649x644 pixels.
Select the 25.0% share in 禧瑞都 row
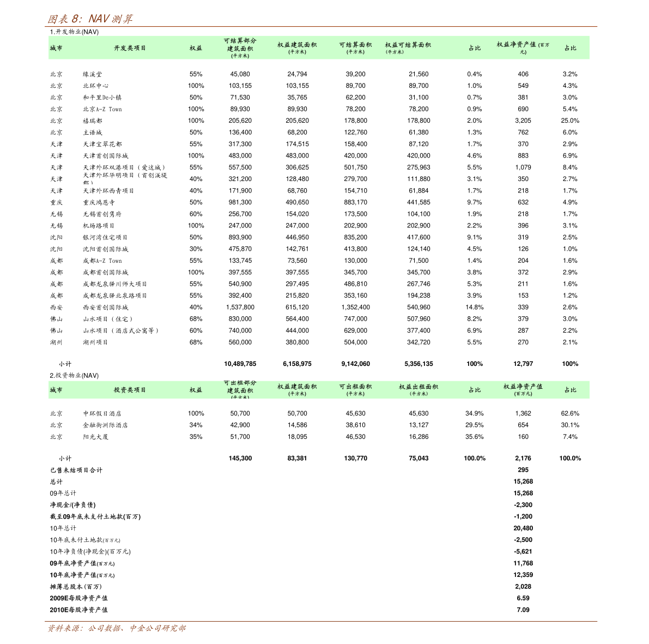pos(570,121)
